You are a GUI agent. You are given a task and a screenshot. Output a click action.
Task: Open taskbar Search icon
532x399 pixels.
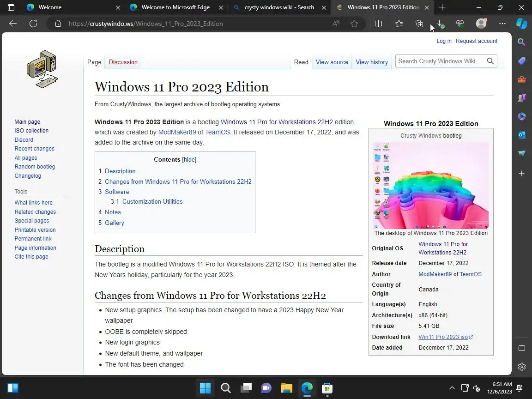(x=226, y=388)
